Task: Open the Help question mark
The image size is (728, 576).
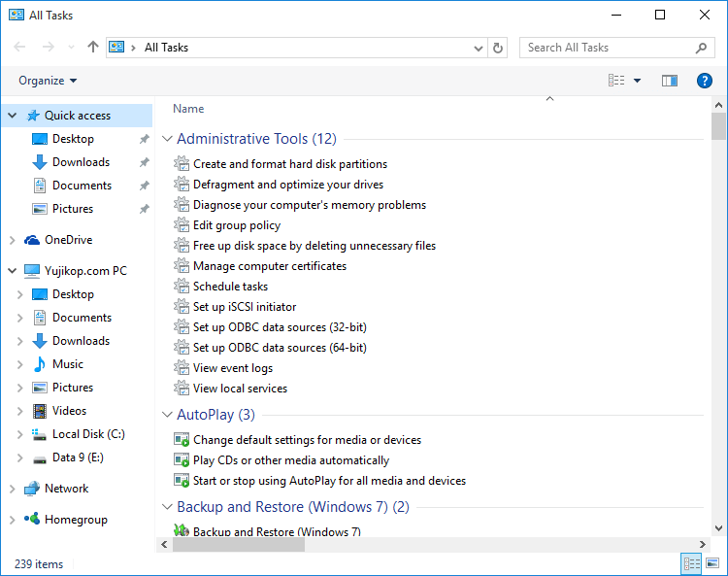Action: (705, 81)
